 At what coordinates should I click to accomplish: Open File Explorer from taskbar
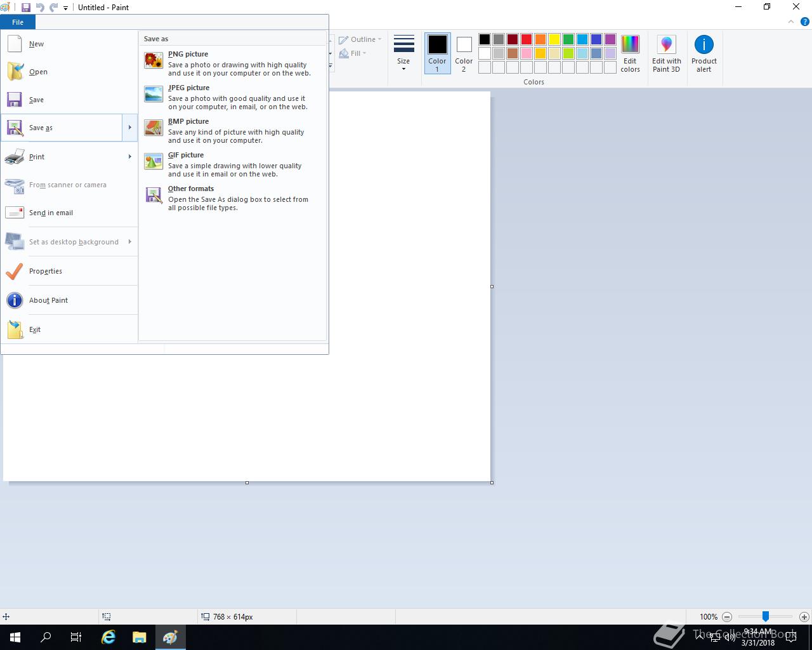pos(139,637)
